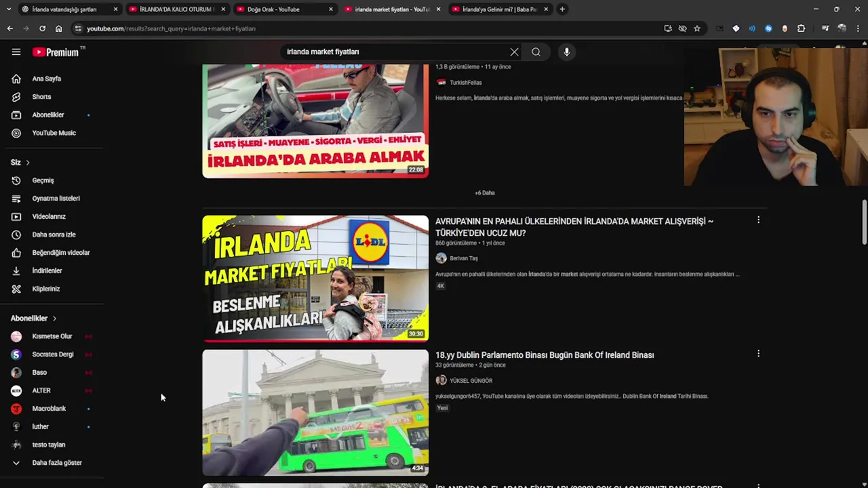This screenshot has height=488, width=868.
Task: Open Kısmetse Olur subscription channel
Action: (52, 336)
